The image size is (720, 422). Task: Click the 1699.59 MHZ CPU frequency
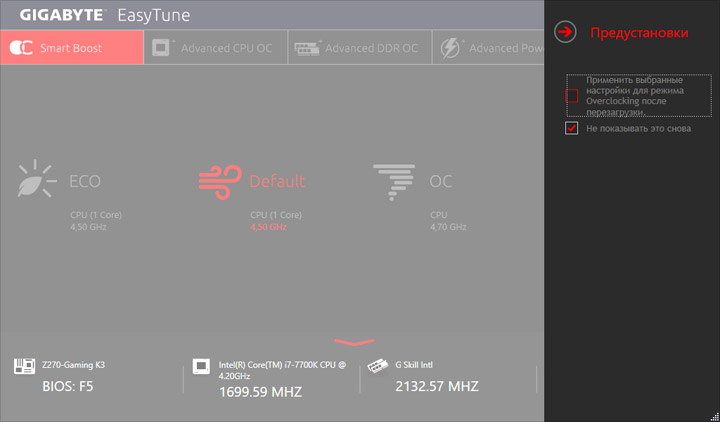[260, 392]
